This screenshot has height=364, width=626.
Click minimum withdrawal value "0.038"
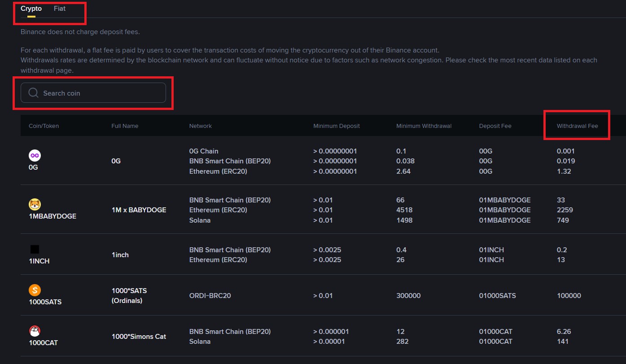tap(405, 161)
